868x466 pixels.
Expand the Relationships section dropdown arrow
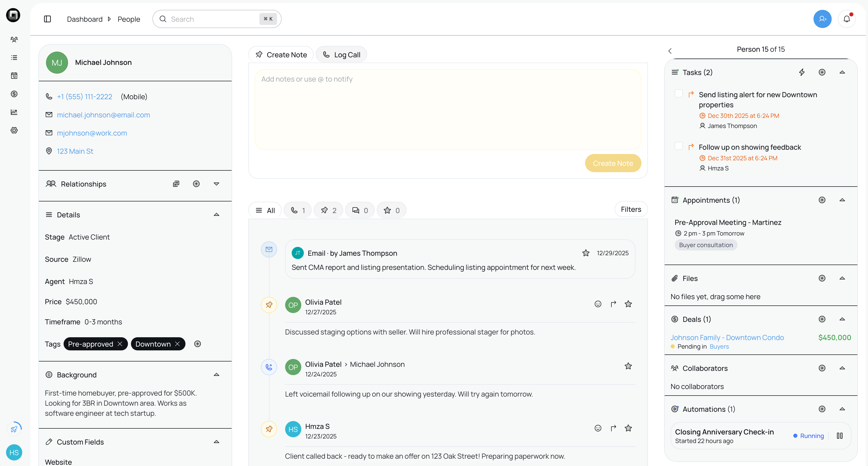click(x=216, y=184)
